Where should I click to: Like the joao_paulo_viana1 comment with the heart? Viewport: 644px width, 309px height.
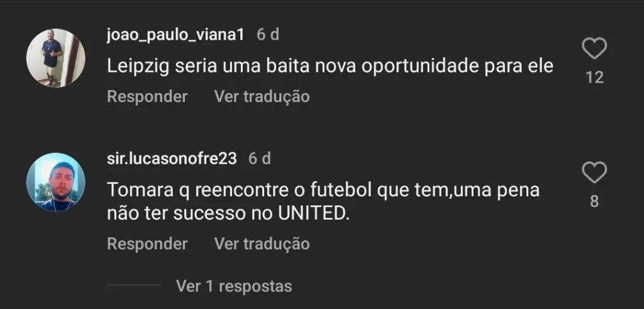tap(594, 48)
